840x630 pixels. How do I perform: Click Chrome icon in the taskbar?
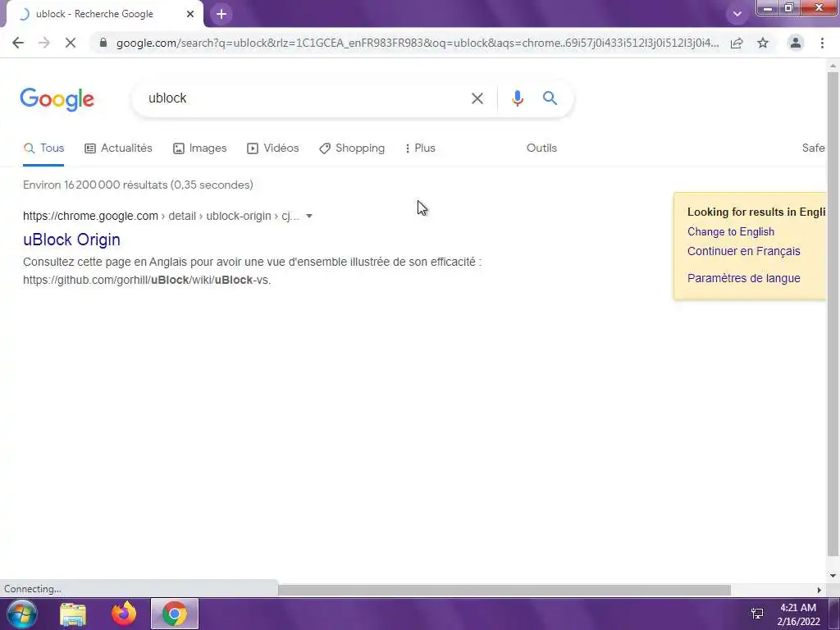pos(175,614)
